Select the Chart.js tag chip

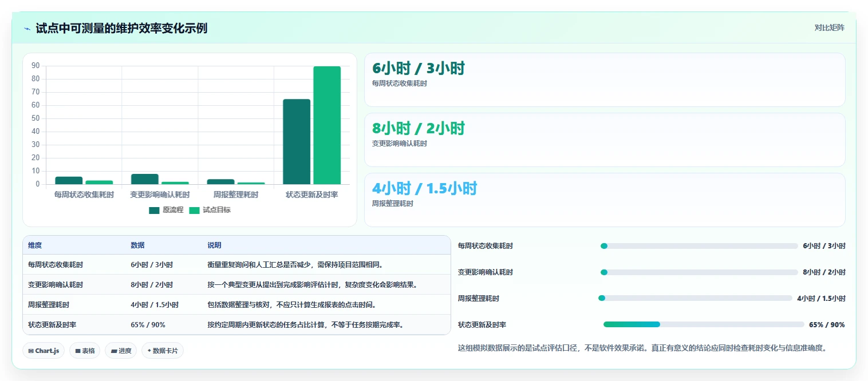pyautogui.click(x=44, y=351)
